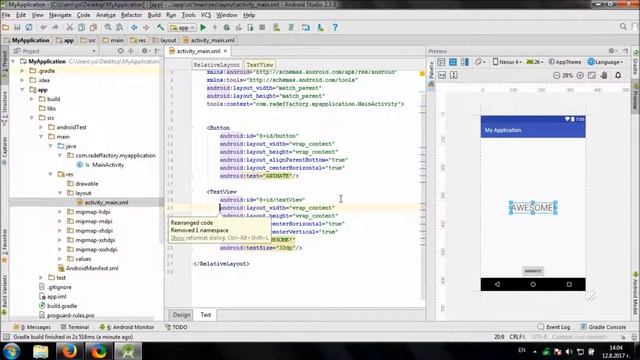Open Find with the magnifier icon
Image resolution: width=640 pixels, height=360 pixels.
(108, 27)
